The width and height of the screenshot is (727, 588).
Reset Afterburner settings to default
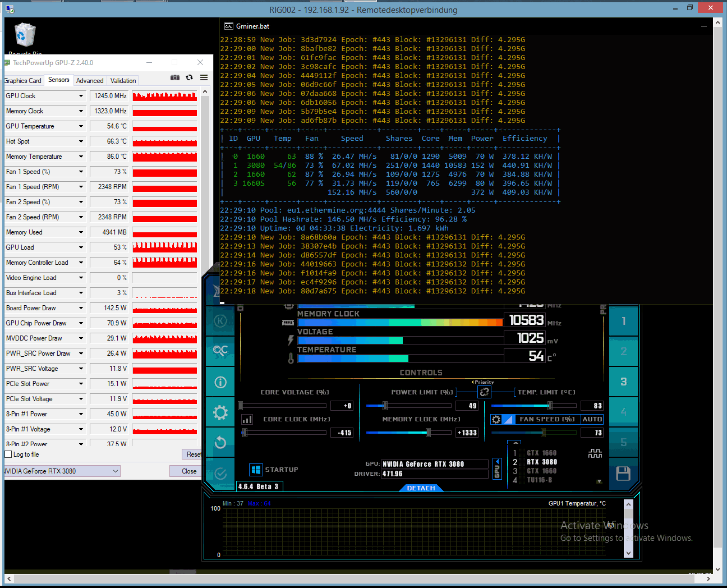tap(220, 443)
